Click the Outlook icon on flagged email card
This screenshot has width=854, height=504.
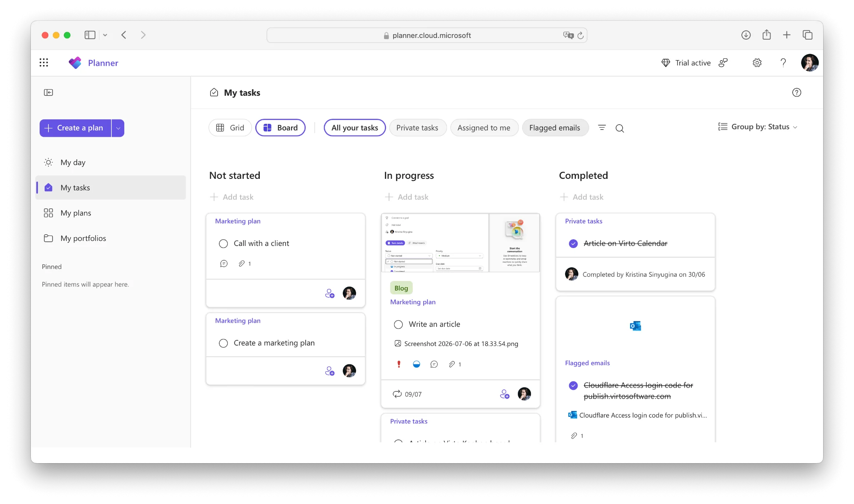pyautogui.click(x=635, y=326)
